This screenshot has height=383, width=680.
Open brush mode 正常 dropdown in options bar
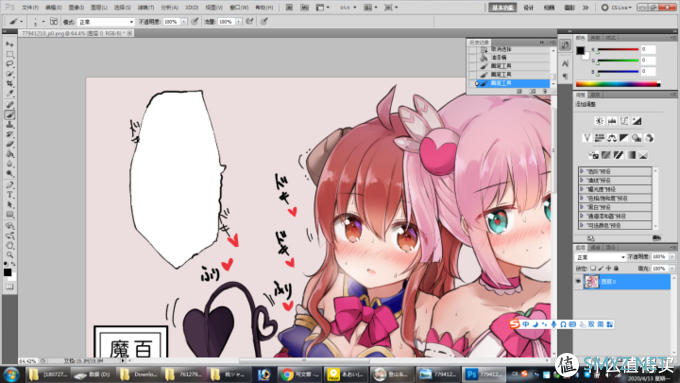(x=106, y=22)
